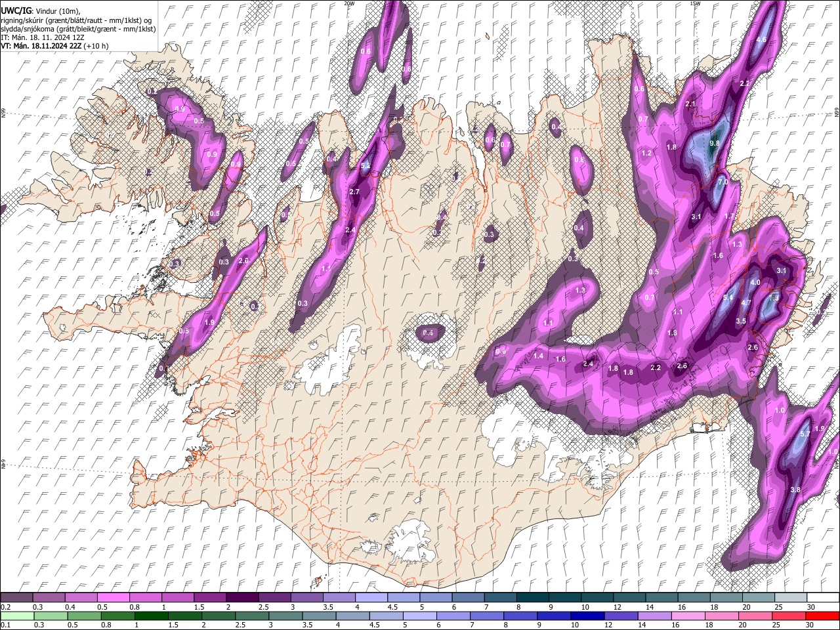This screenshot has width=840, height=630.
Task: Click the 'VT: Mán. 18.11.2024 22Z (+10 h)' line
Action: 54,46
